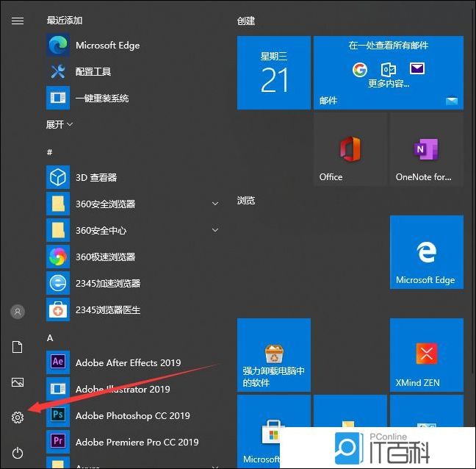Screen dimensions: 476x469
Task: Open the Office tile
Action: [350, 149]
